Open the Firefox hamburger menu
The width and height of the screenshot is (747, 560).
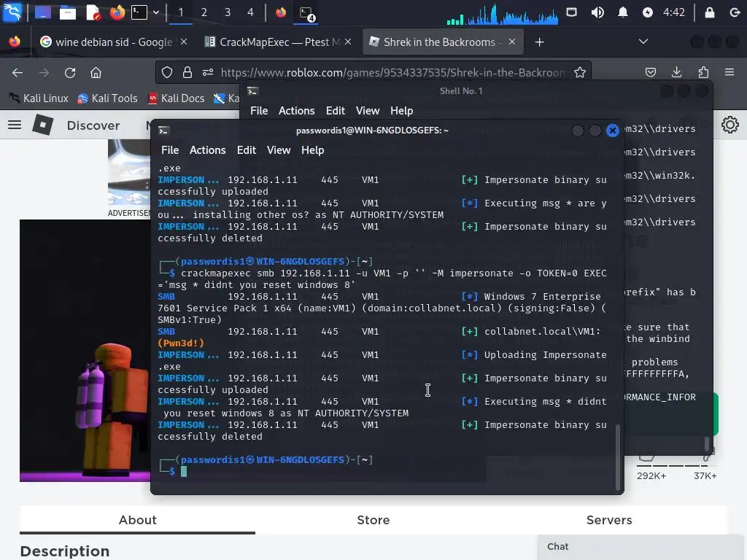pyautogui.click(x=729, y=72)
